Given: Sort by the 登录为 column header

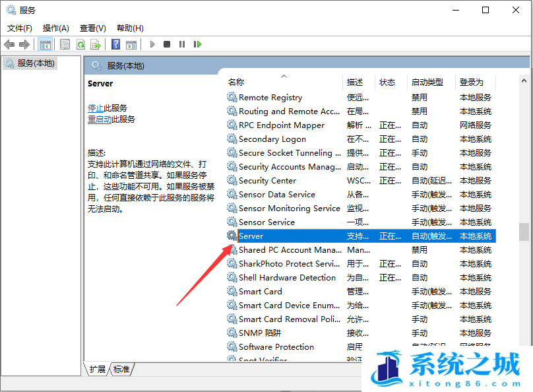Looking at the screenshot, I should tap(475, 82).
